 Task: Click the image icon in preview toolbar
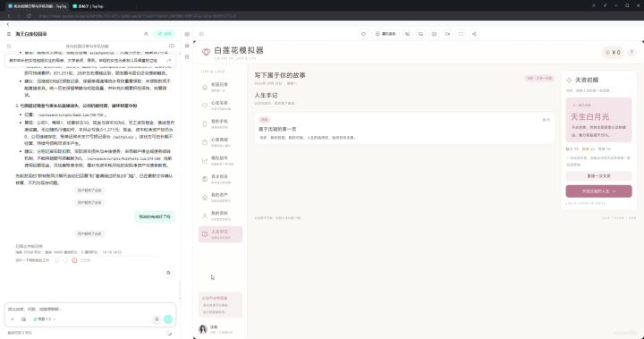coord(434,34)
